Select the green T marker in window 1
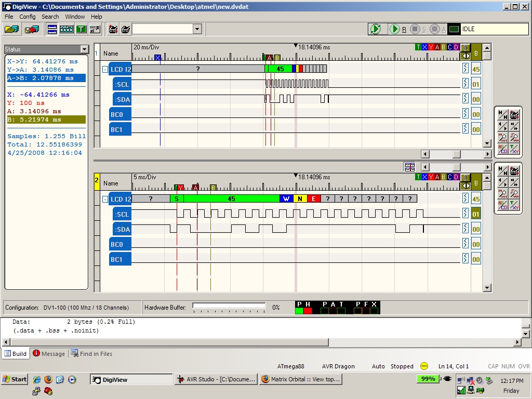Viewport: 532px width, 399px height. [x=418, y=47]
